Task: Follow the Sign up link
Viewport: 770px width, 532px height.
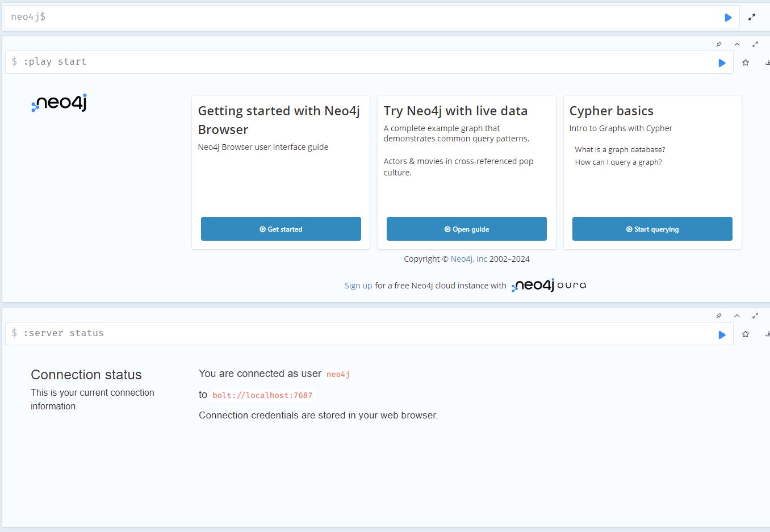Action: pos(358,286)
